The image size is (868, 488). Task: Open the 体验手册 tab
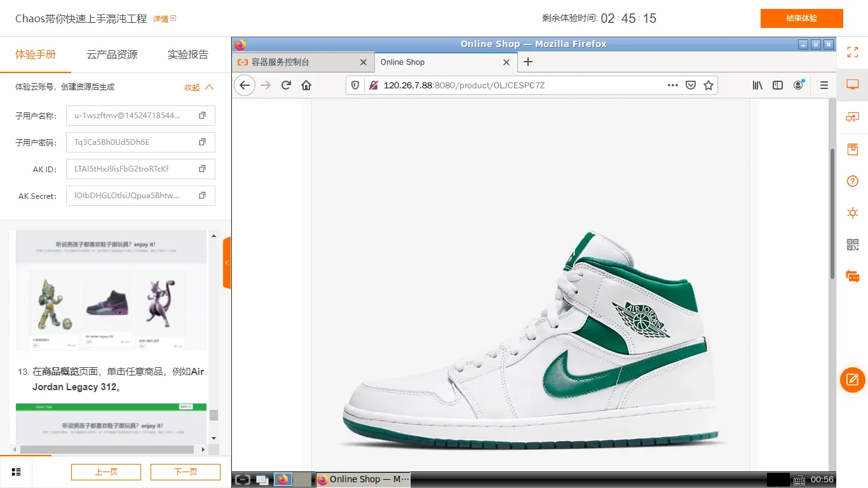36,55
